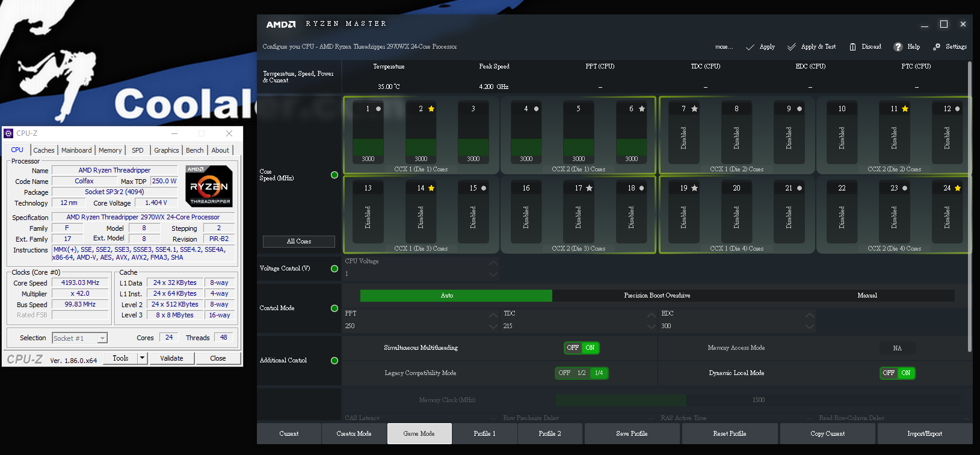Viewport: 980px width, 455px height.
Task: Click the silver star on core 19
Action: point(694,188)
